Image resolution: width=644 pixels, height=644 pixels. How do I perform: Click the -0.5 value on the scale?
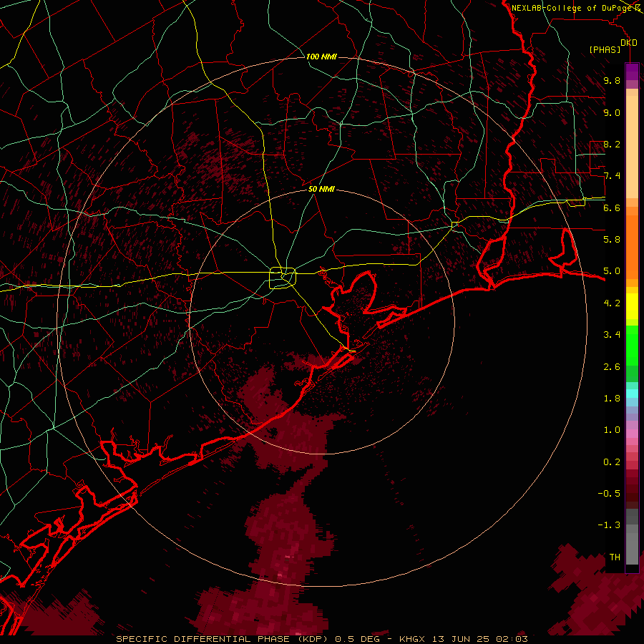(x=609, y=494)
